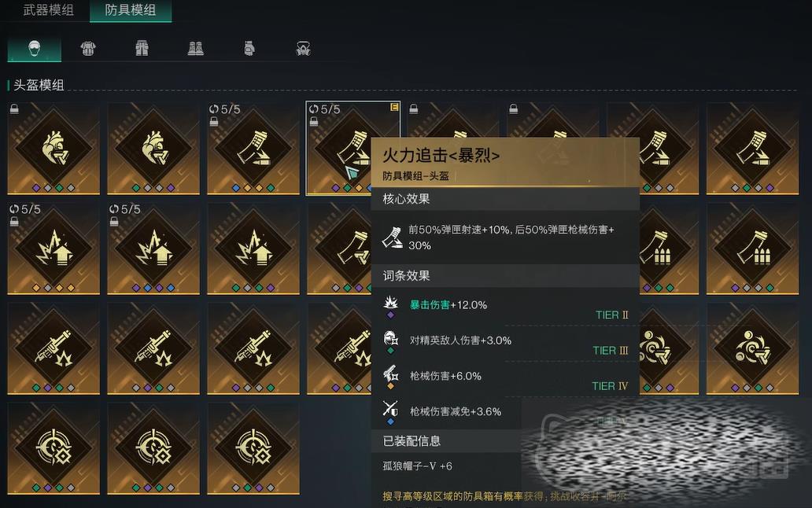This screenshot has height=508, width=812.
Task: Select second heart module without lock
Action: point(153,149)
